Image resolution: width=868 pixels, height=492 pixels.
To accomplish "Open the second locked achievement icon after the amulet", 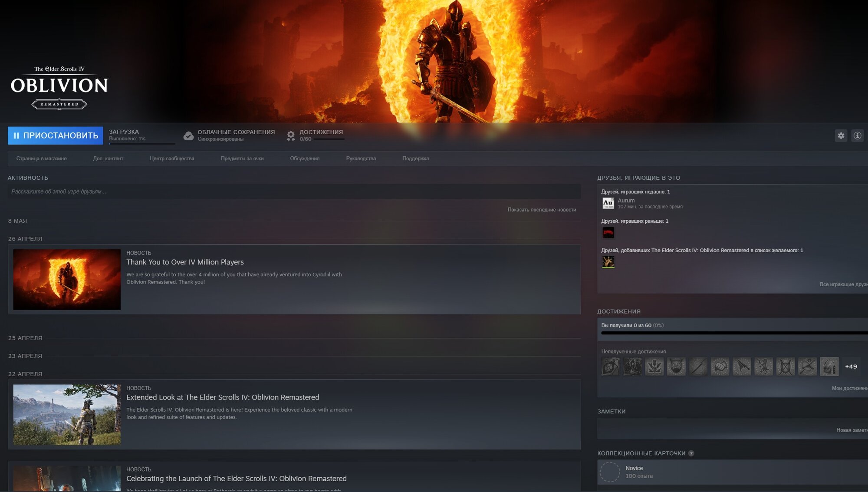I will [632, 367].
